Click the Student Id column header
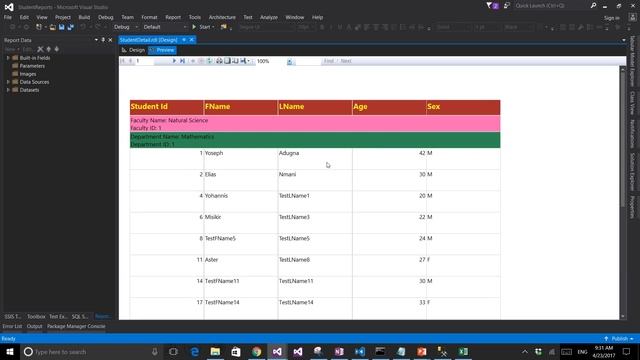The width and height of the screenshot is (640, 360). pyautogui.click(x=167, y=107)
